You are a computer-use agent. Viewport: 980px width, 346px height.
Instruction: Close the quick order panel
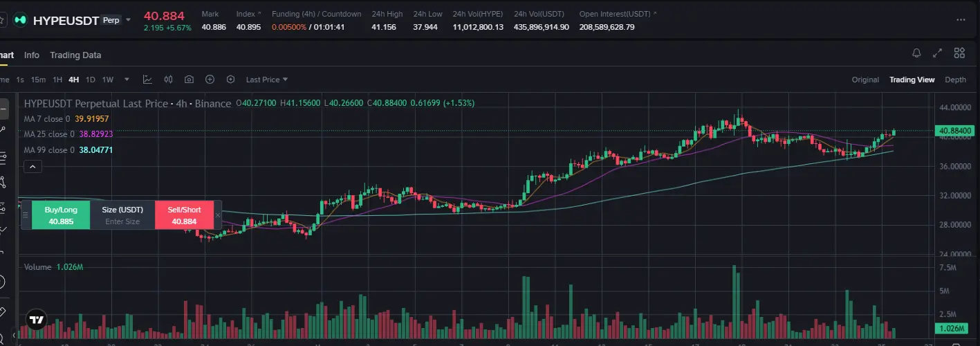pyautogui.click(x=218, y=215)
